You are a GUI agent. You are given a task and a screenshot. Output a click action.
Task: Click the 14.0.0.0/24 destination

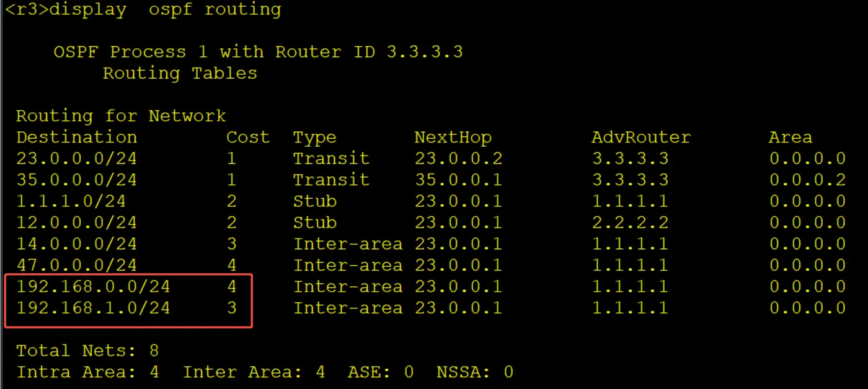(76, 244)
